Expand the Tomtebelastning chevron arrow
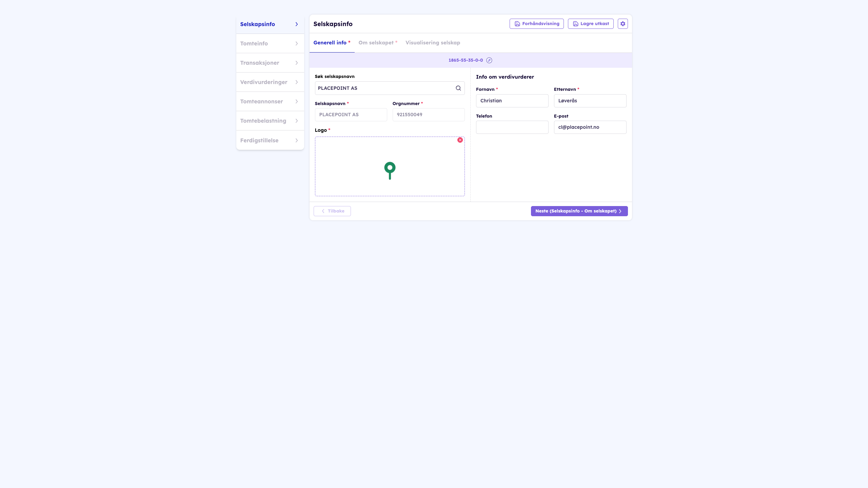Screen dimensions: 868x488 [x=297, y=121]
